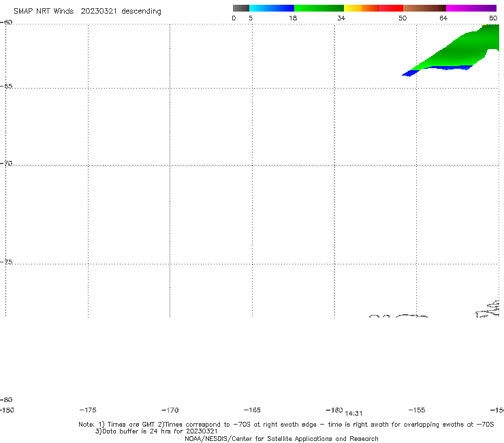The image size is (504, 443).
Task: Click the swath time stamp "14:31"
Action: (x=353, y=414)
